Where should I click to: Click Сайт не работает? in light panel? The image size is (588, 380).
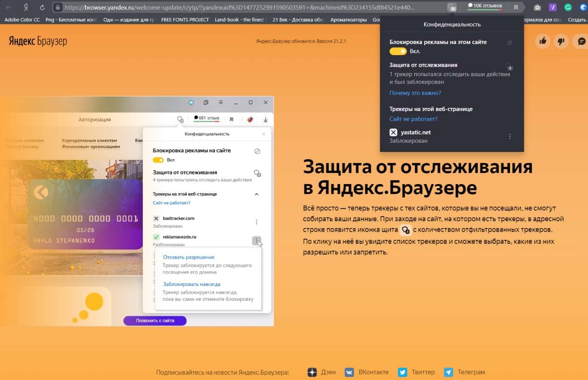coord(171,202)
